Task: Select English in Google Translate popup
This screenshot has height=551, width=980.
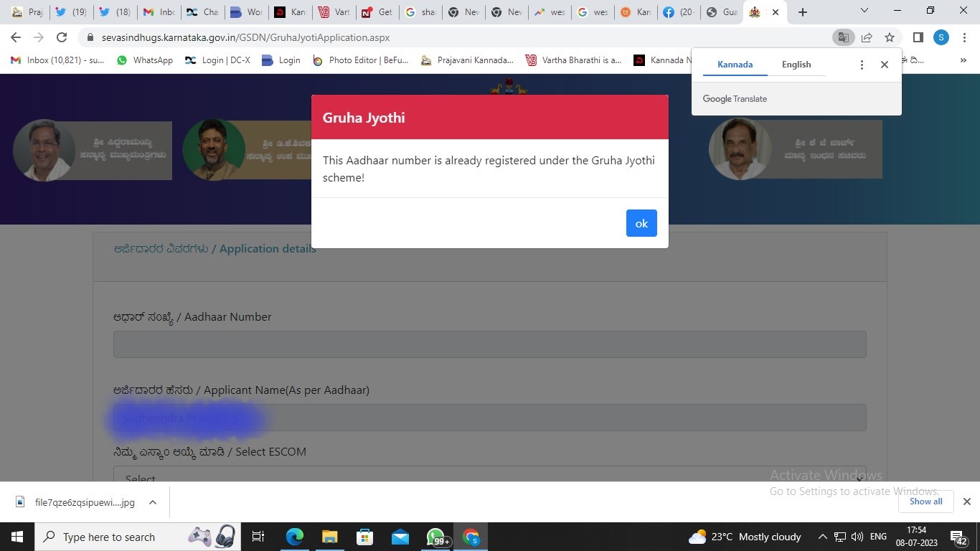Action: [x=796, y=65]
